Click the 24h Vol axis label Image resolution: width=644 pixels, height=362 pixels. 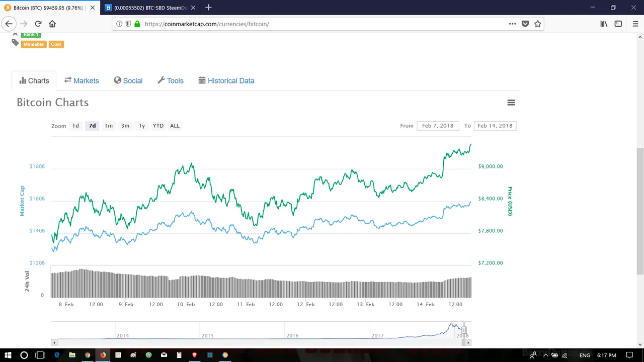[x=27, y=281]
